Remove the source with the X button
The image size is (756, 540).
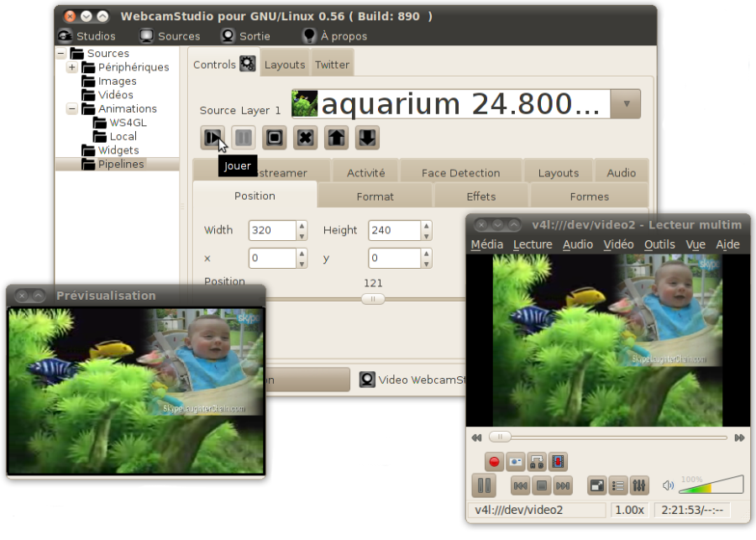point(305,138)
